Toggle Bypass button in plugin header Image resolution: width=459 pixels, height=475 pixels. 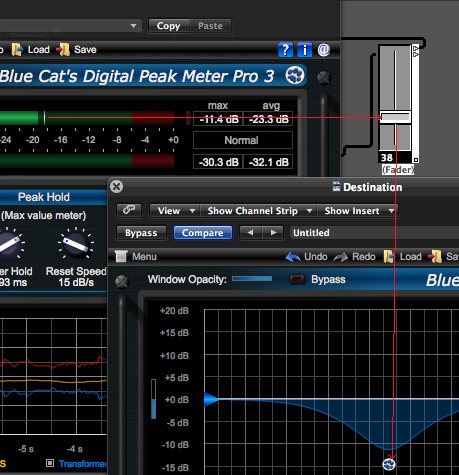click(141, 233)
